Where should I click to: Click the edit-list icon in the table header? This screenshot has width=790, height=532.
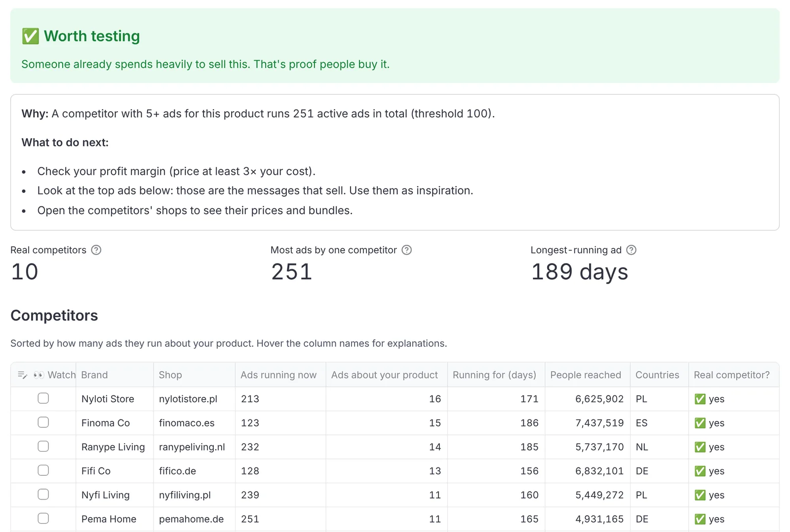coord(22,375)
